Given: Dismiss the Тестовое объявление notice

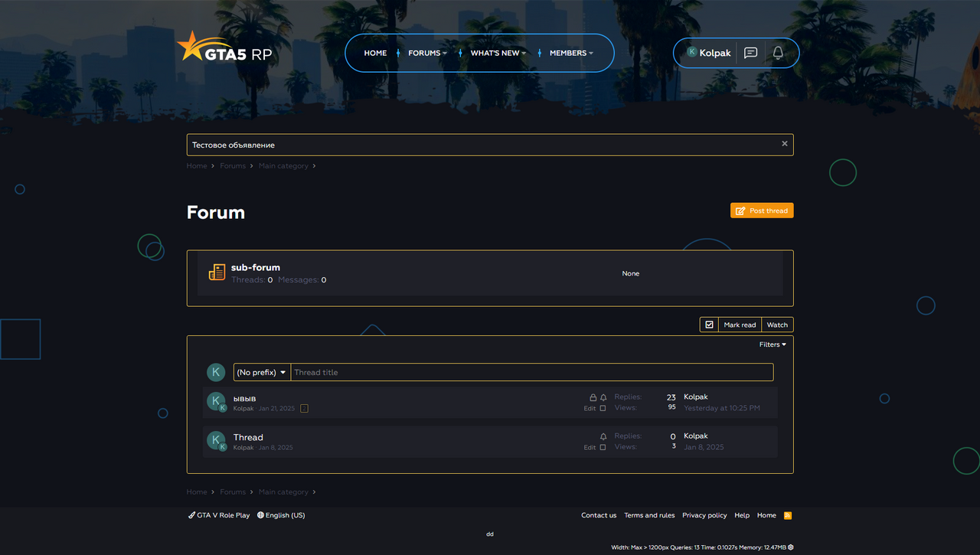Looking at the screenshot, I should pos(784,144).
